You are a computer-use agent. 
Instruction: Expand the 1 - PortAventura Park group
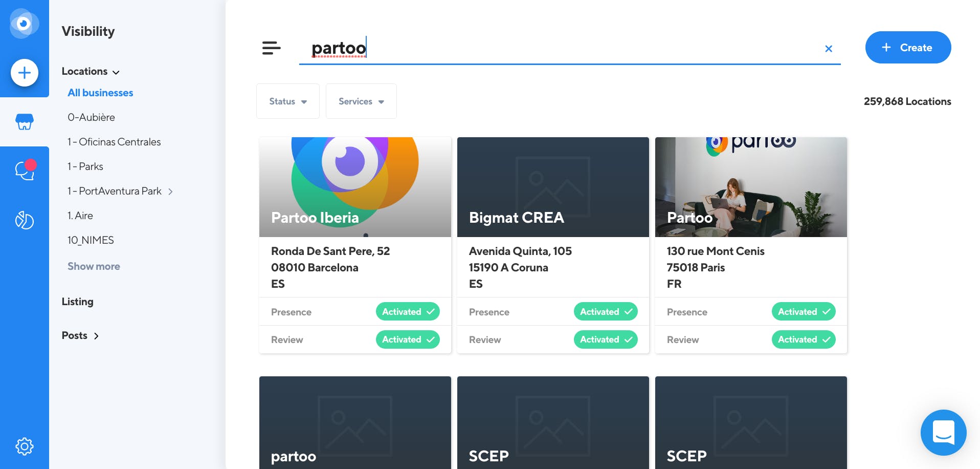point(170,191)
